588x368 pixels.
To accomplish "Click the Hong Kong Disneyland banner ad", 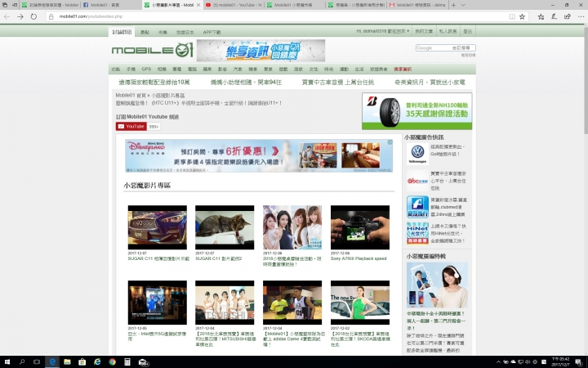I will (x=259, y=156).
